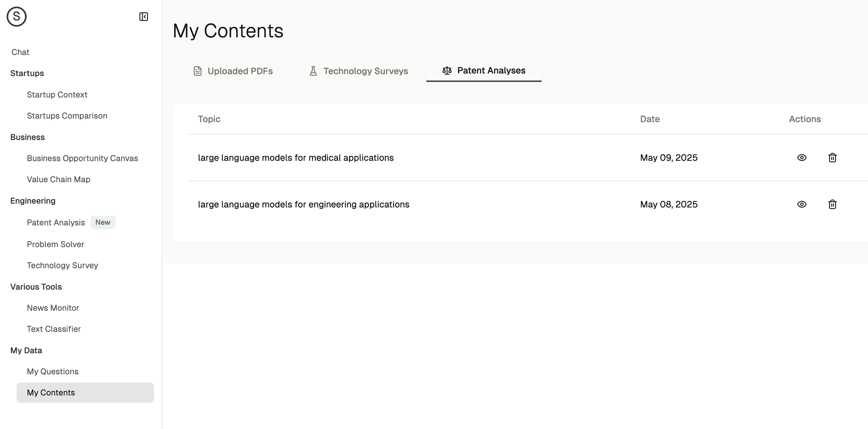View the medical applications patent analysis
The image size is (868, 429).
click(x=802, y=158)
